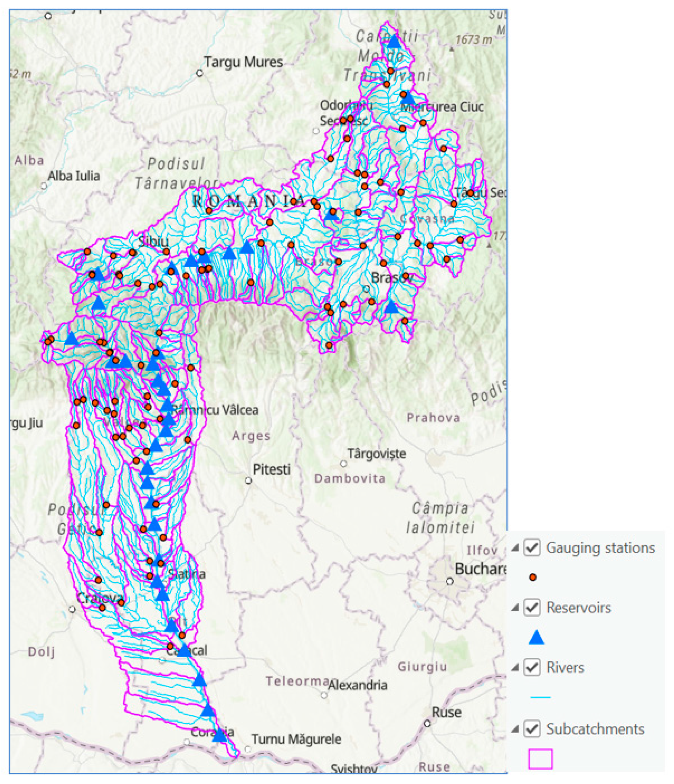674x784 pixels.
Task: Open the magenta Subcatchments outline swatch
Action: (x=540, y=759)
